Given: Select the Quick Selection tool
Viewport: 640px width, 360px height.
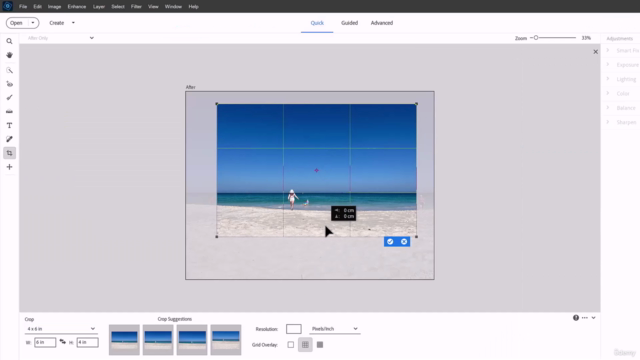Looking at the screenshot, I should 9,71.
